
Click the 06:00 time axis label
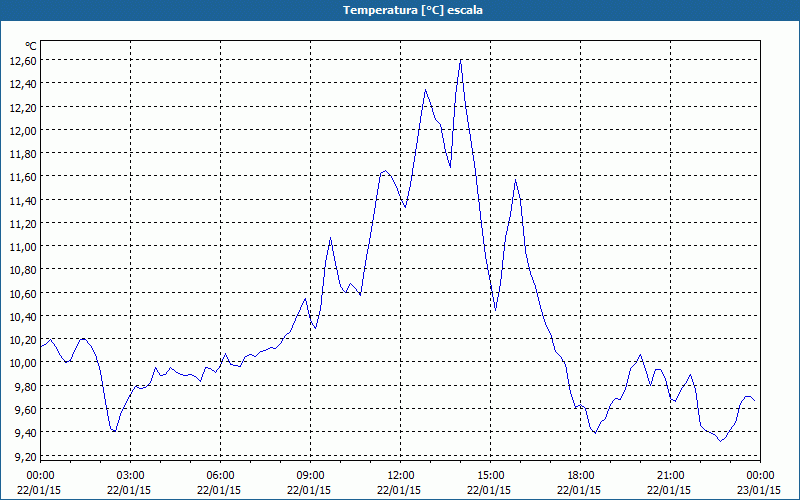(x=220, y=476)
